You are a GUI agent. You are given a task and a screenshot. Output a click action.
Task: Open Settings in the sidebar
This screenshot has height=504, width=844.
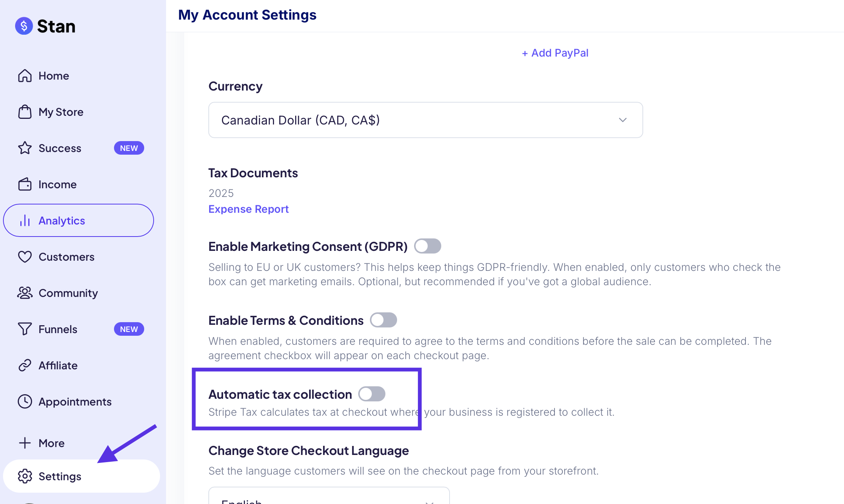pyautogui.click(x=82, y=476)
